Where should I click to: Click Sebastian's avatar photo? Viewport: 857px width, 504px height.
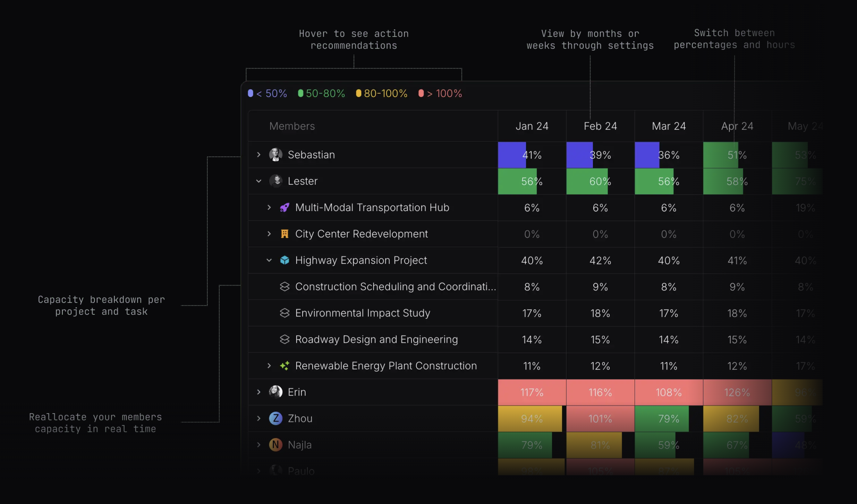click(x=275, y=155)
